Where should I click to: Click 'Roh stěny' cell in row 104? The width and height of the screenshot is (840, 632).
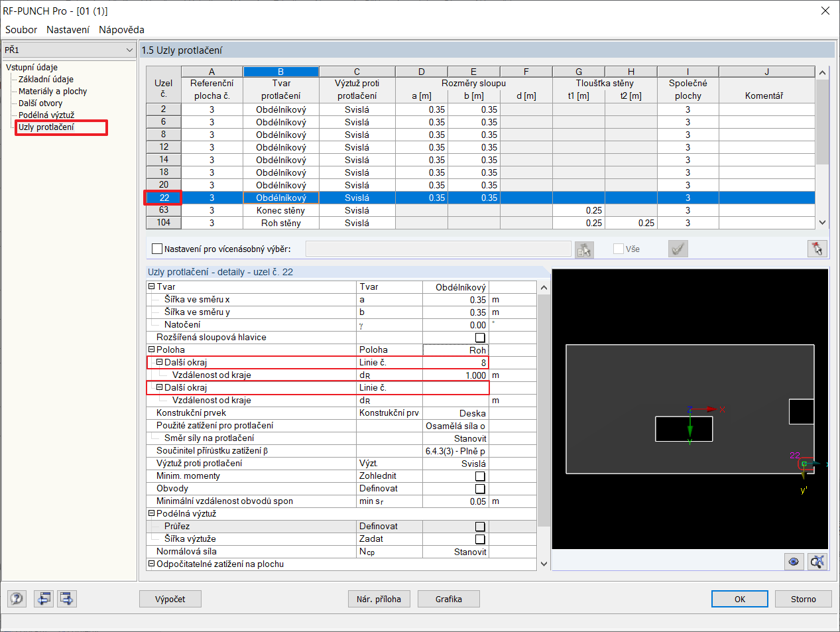(281, 223)
